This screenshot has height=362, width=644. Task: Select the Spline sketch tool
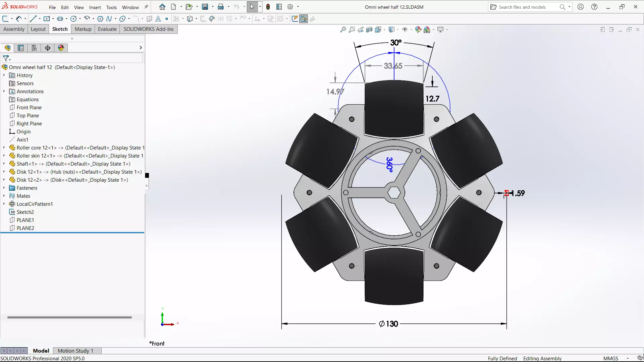coord(109,19)
